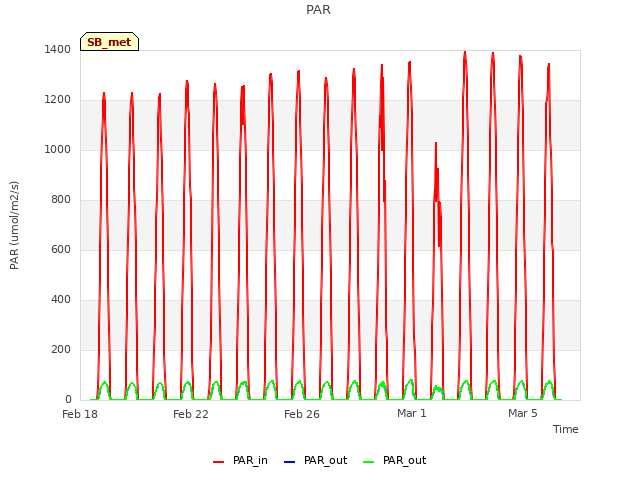640x480 pixels.
Task: Click the Time axis title
Action: tap(566, 429)
